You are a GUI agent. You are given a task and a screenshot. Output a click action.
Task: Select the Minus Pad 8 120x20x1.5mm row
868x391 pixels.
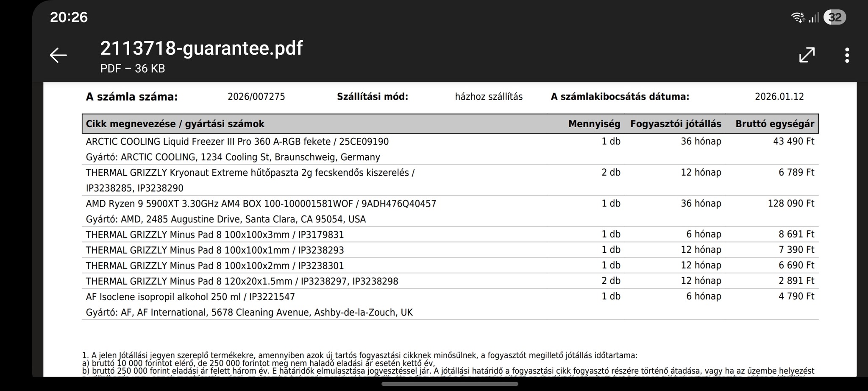(x=450, y=281)
